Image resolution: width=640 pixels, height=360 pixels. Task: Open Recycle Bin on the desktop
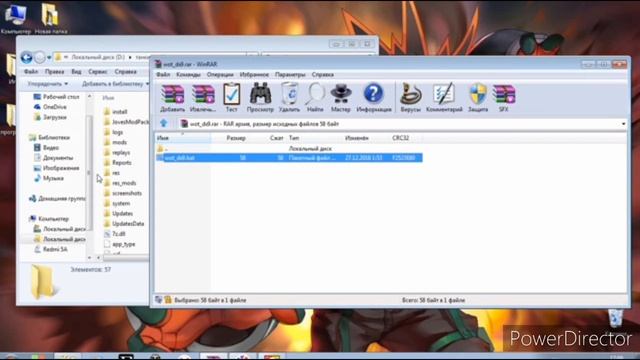pos(616,318)
